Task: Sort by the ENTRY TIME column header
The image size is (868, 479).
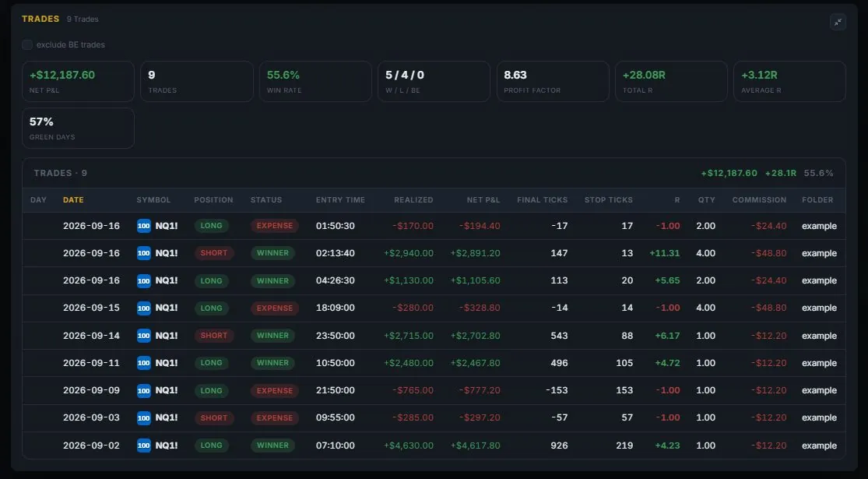Action: point(340,200)
